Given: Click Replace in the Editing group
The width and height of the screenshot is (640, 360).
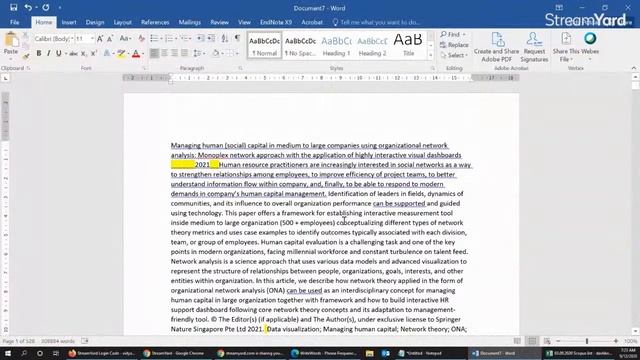Looking at the screenshot, I should coord(454,45).
